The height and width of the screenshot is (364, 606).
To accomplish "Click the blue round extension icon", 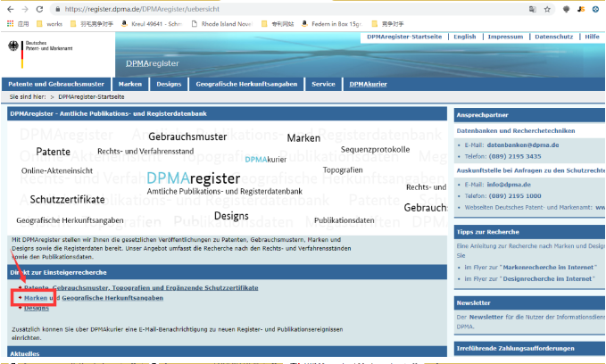I will [x=595, y=9].
